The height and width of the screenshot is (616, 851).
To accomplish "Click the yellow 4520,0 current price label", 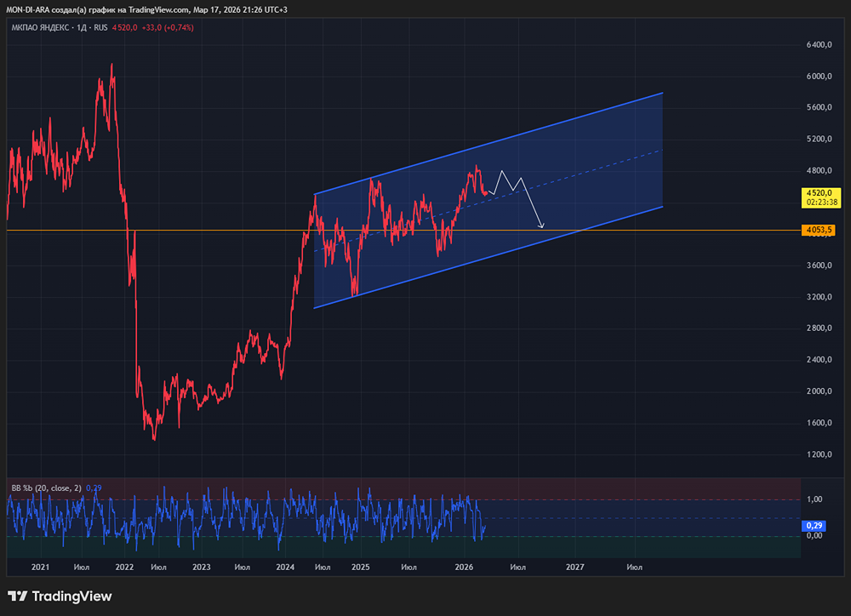I will [821, 197].
